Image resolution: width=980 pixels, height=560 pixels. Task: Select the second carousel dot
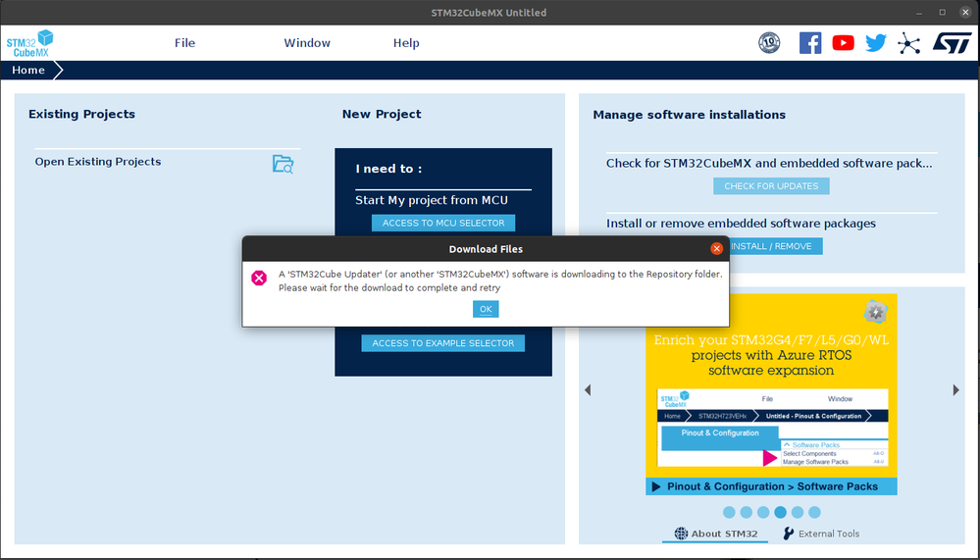pyautogui.click(x=746, y=513)
